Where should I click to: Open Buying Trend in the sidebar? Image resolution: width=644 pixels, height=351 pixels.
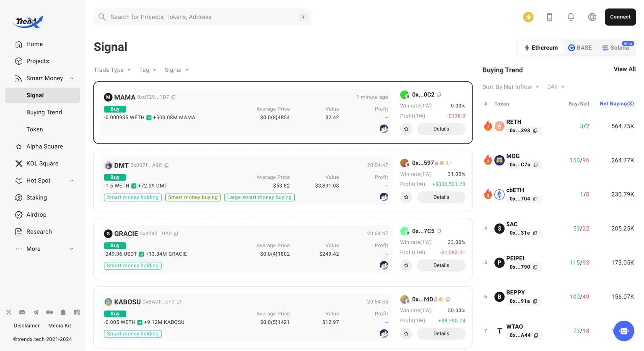click(44, 112)
